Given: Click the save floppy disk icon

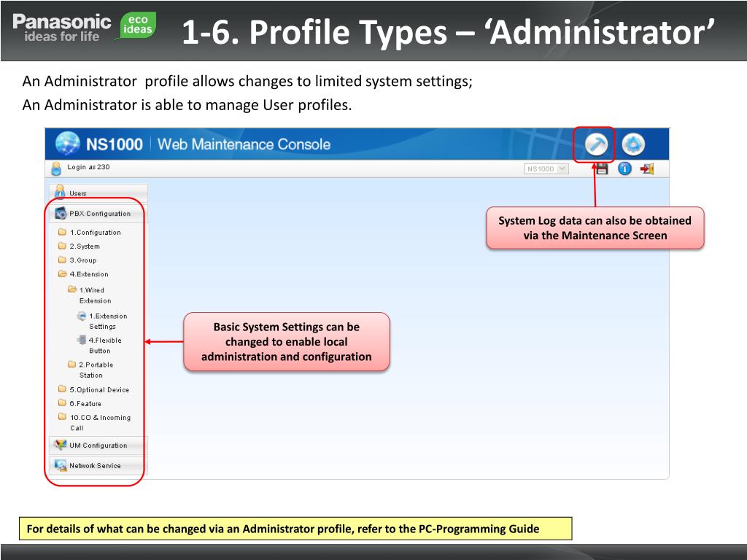Looking at the screenshot, I should click(x=602, y=168).
